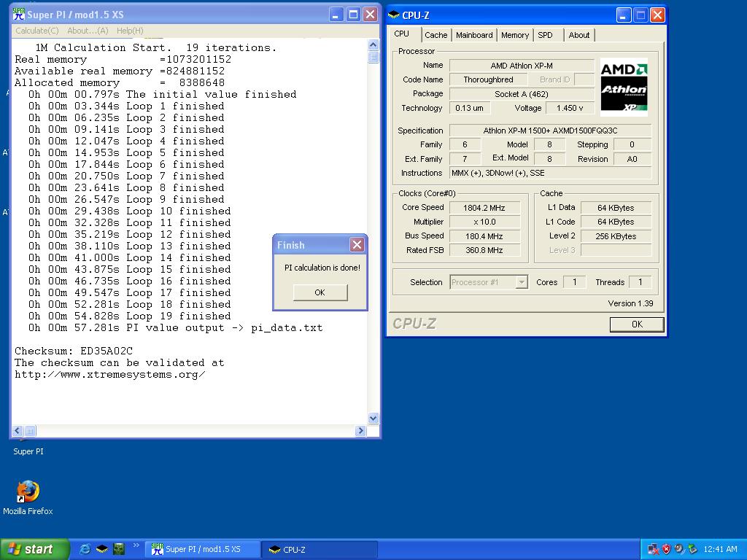Click OK in the Finish dialog
The image size is (747, 560).
coord(320,292)
